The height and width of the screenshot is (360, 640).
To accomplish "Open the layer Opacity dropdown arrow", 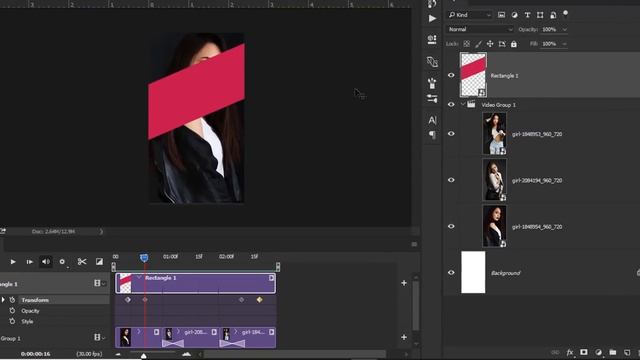I will (x=564, y=29).
